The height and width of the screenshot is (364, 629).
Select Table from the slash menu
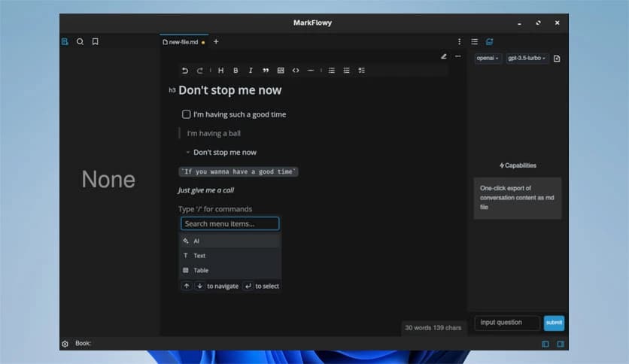(x=230, y=271)
